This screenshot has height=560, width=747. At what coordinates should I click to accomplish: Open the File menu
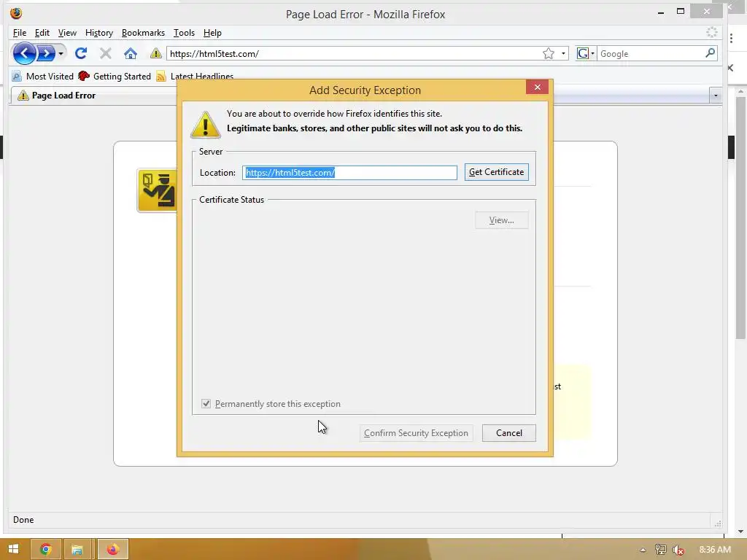pyautogui.click(x=20, y=33)
